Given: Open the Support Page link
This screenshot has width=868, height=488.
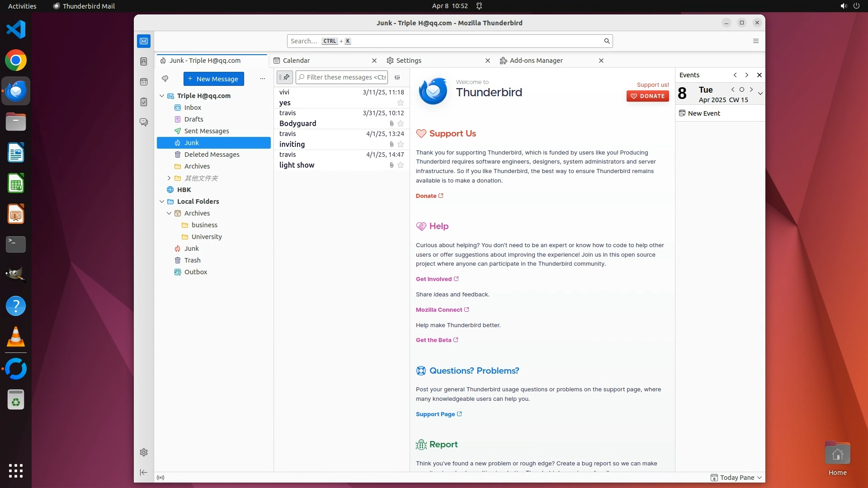Looking at the screenshot, I should click(x=435, y=414).
